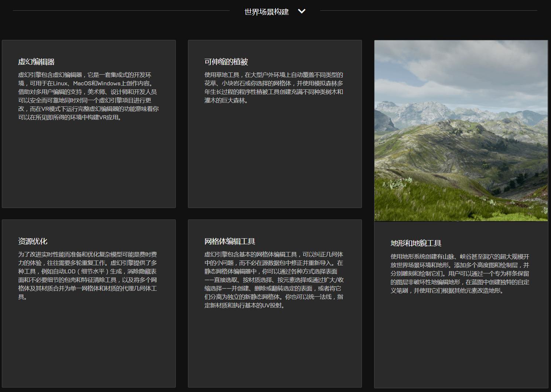Open the 网格体编辑工具 card title

coord(230,241)
